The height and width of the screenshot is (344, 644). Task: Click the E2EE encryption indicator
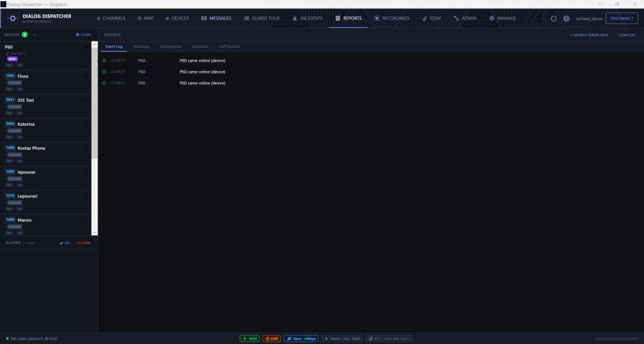[x=272, y=339]
